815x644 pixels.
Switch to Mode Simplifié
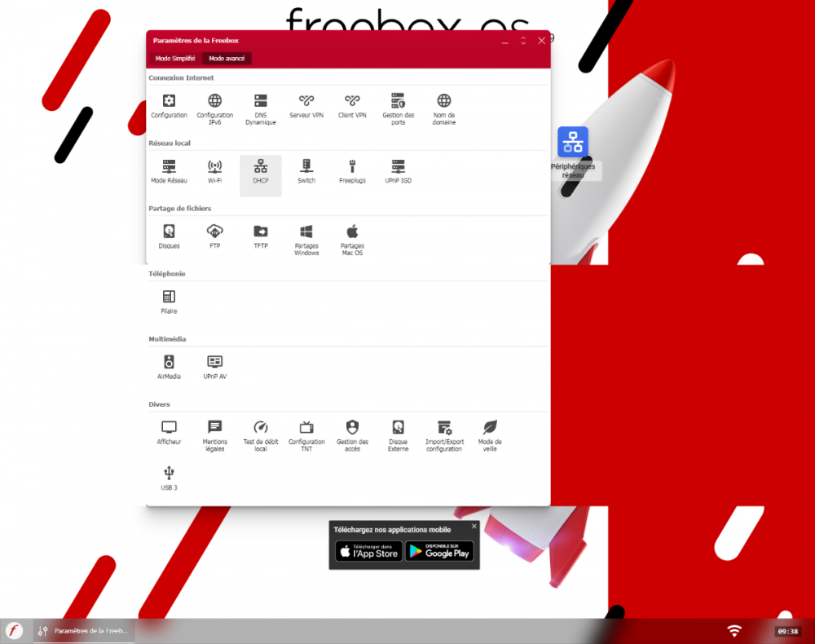174,58
